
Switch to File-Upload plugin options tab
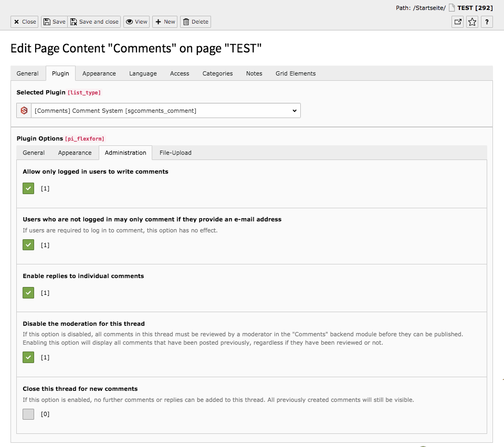(x=175, y=153)
